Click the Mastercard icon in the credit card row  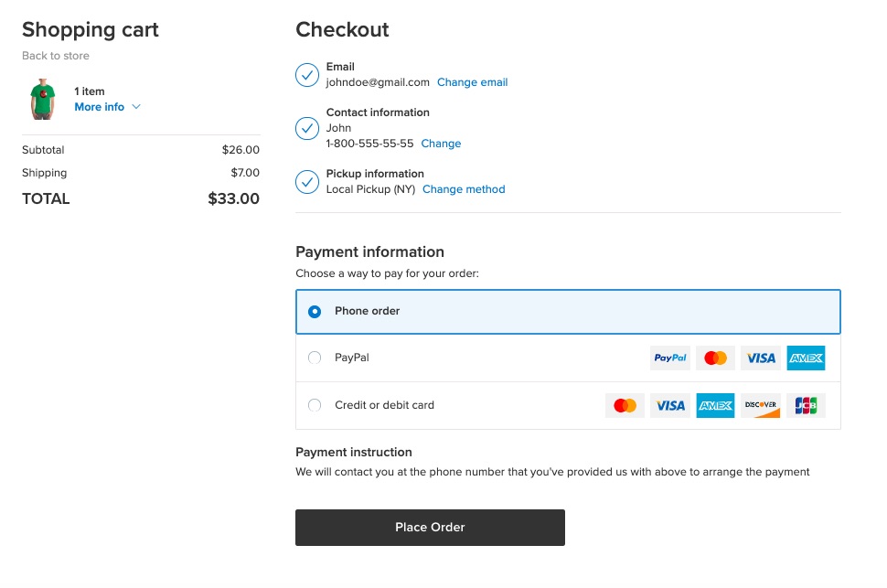tap(625, 405)
